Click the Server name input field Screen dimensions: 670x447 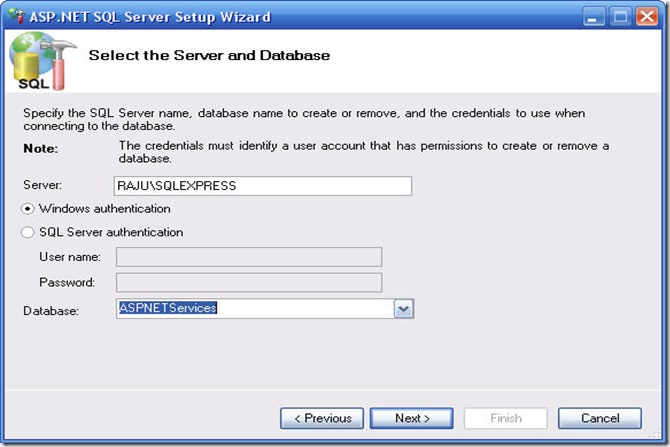point(263,186)
